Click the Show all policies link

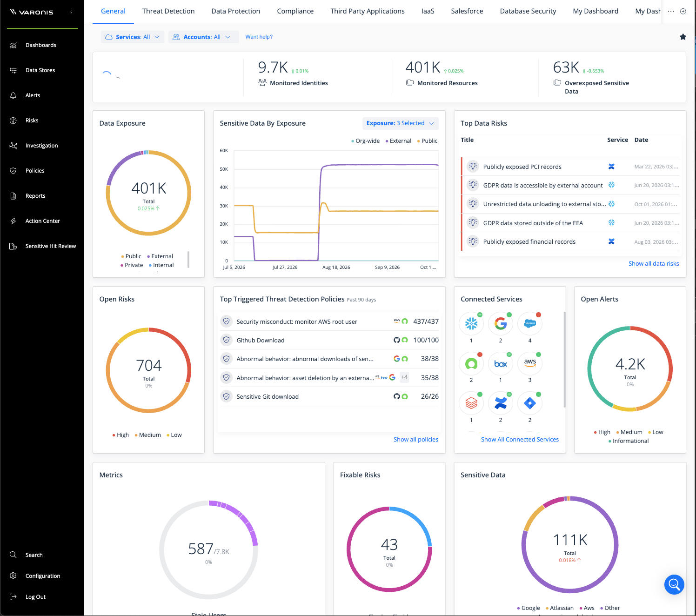click(x=416, y=440)
